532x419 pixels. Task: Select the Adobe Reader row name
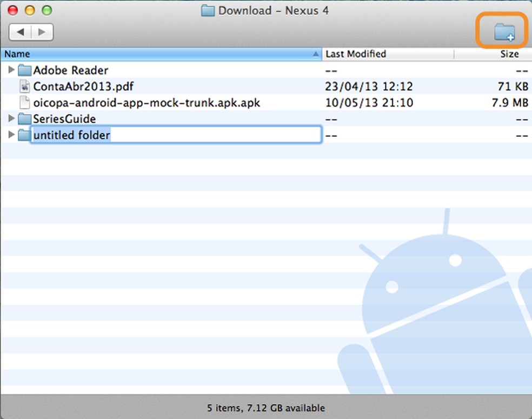coord(71,70)
